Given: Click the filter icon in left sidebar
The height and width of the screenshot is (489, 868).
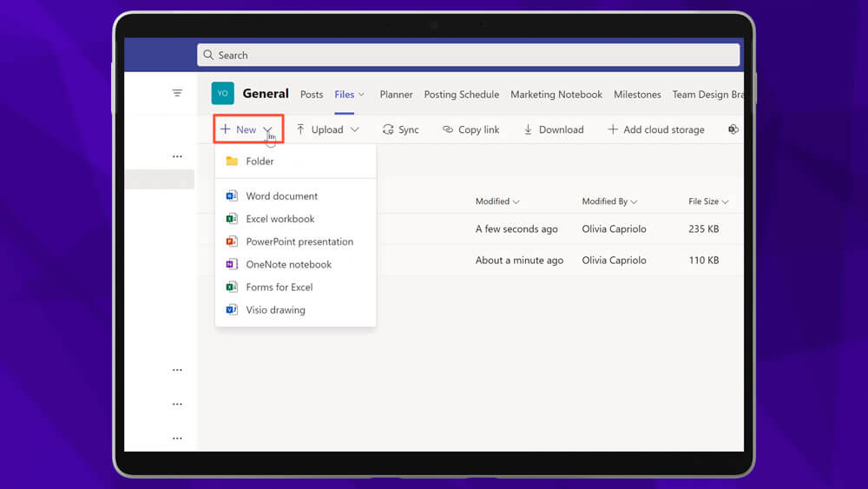Looking at the screenshot, I should coord(177,93).
